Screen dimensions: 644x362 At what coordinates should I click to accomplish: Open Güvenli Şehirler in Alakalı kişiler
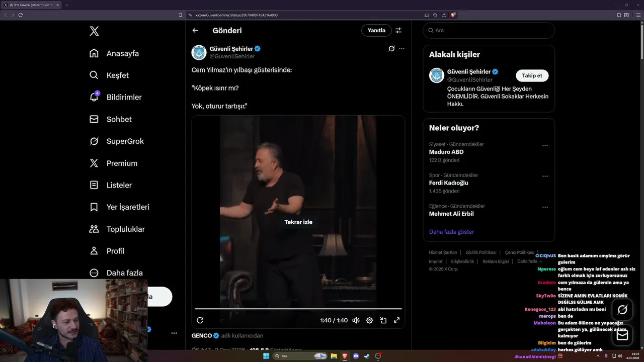click(x=469, y=71)
